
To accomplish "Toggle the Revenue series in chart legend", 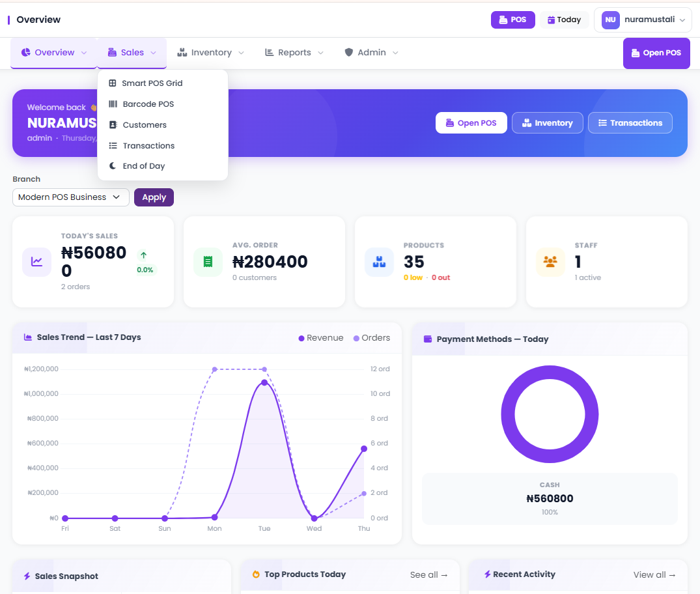I will [320, 338].
